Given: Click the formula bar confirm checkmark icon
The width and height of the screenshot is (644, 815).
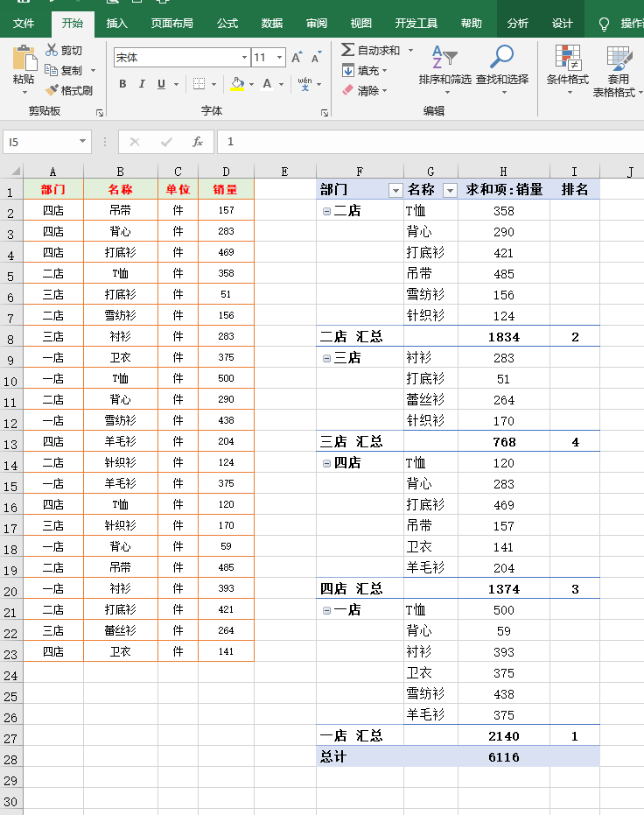Looking at the screenshot, I should [x=166, y=142].
